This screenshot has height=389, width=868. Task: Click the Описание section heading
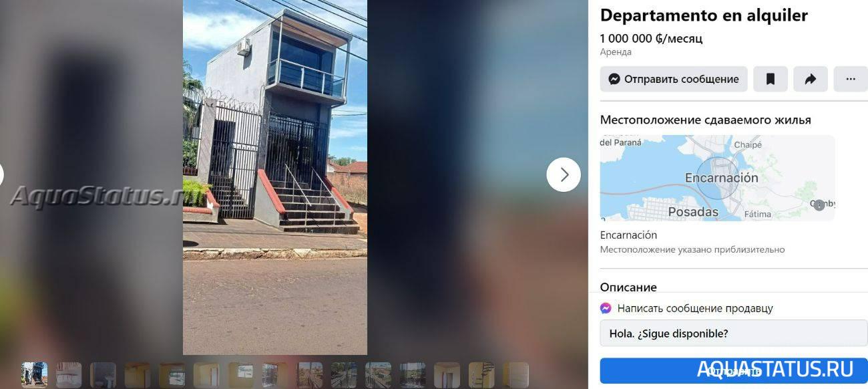point(628,287)
